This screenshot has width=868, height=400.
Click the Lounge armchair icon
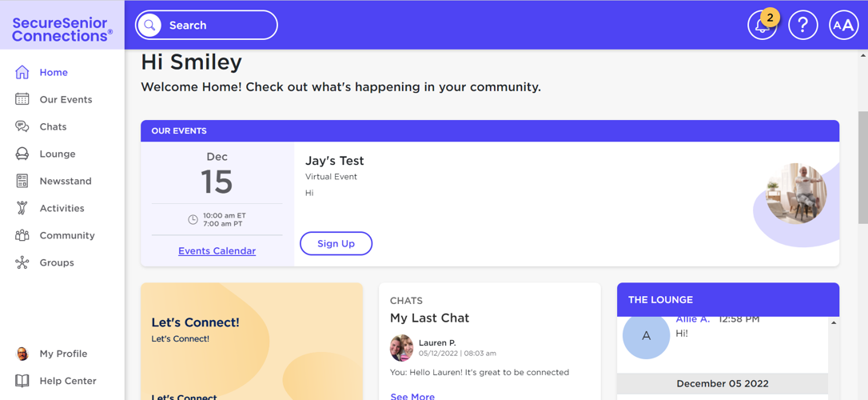click(22, 154)
